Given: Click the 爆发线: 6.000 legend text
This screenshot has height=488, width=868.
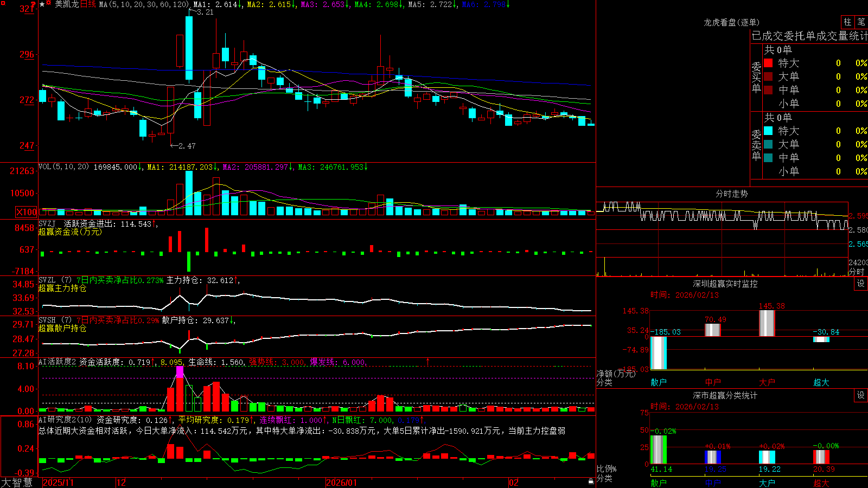Looking at the screenshot, I should [337, 362].
